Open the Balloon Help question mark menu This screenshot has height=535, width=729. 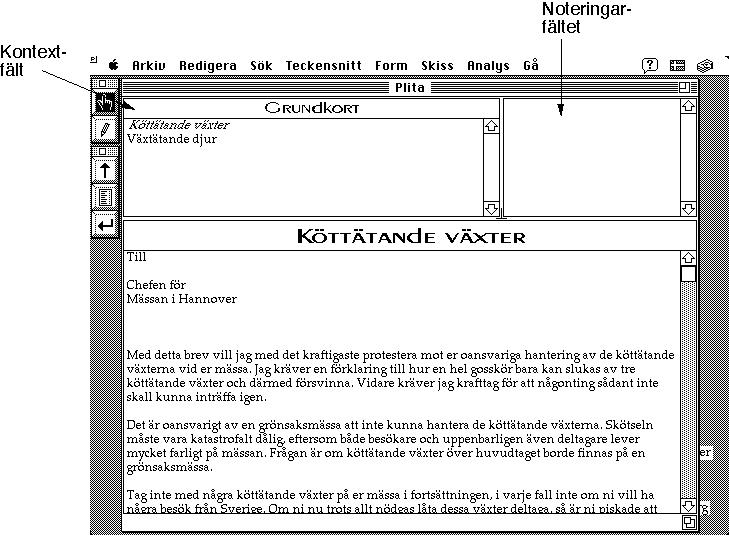pos(650,66)
